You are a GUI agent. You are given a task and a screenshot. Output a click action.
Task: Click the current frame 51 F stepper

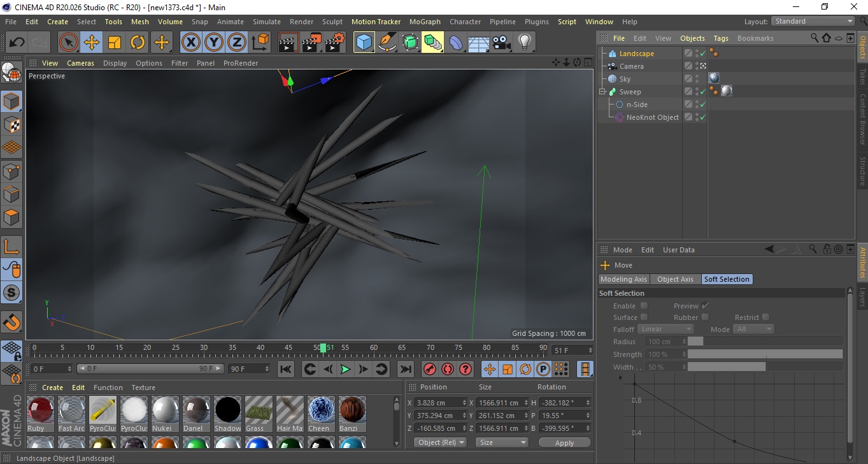tap(589, 351)
